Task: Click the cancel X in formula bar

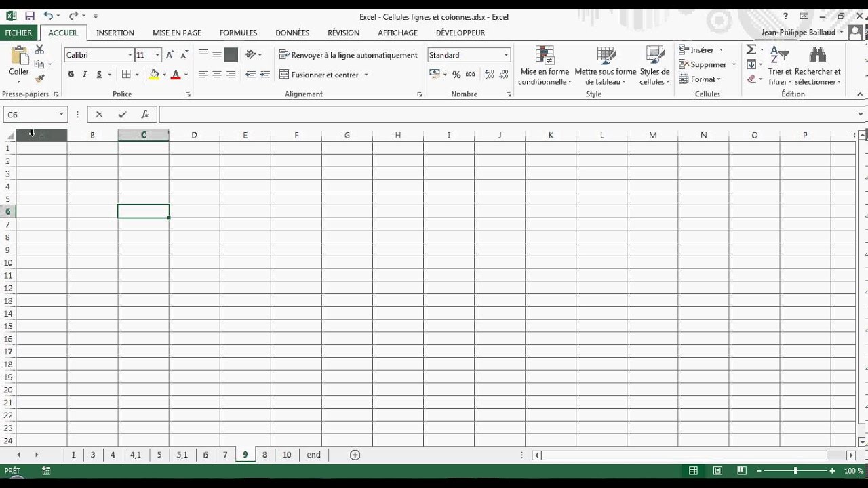Action: click(x=99, y=115)
